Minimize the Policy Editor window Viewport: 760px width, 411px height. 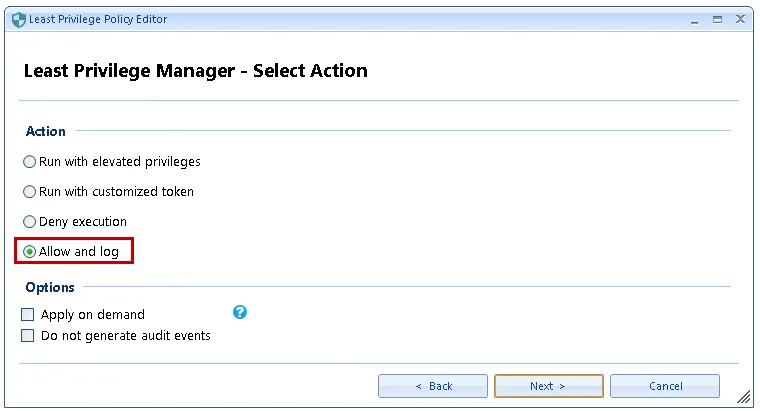pos(695,19)
